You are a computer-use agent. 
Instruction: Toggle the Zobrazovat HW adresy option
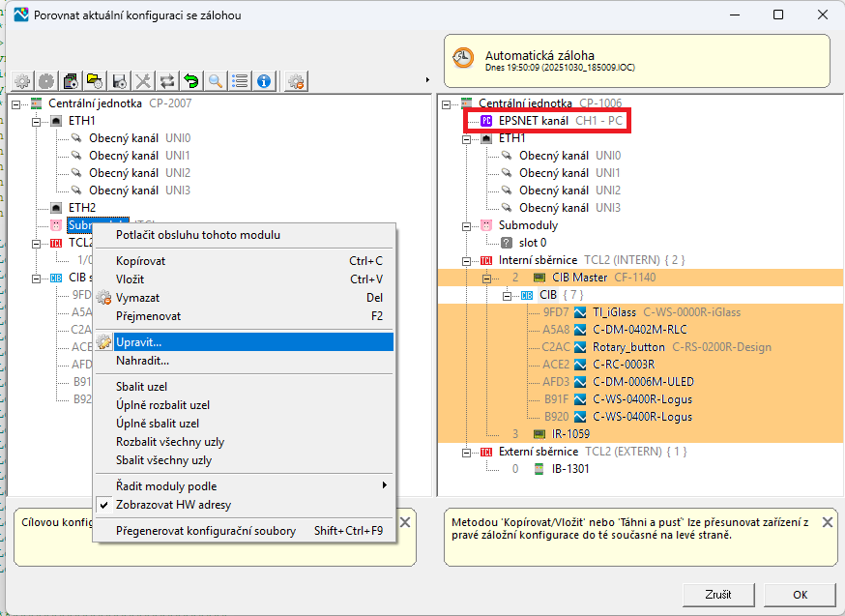click(173, 505)
